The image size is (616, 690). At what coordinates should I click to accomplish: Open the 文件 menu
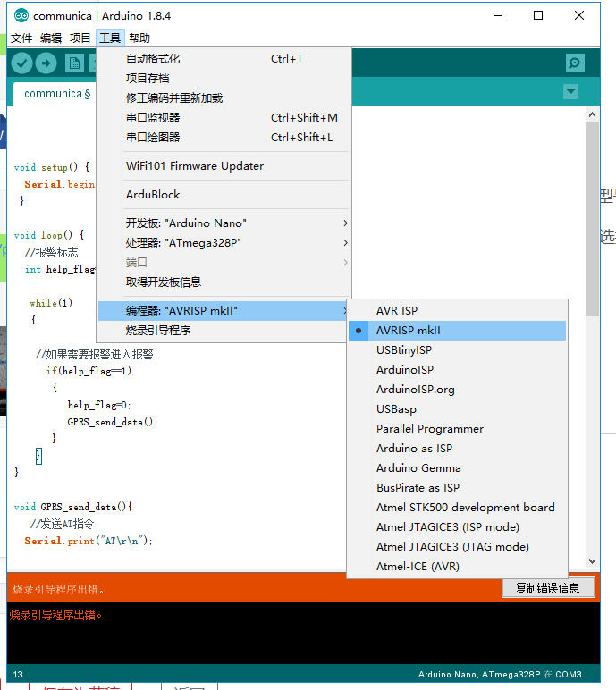point(21,38)
